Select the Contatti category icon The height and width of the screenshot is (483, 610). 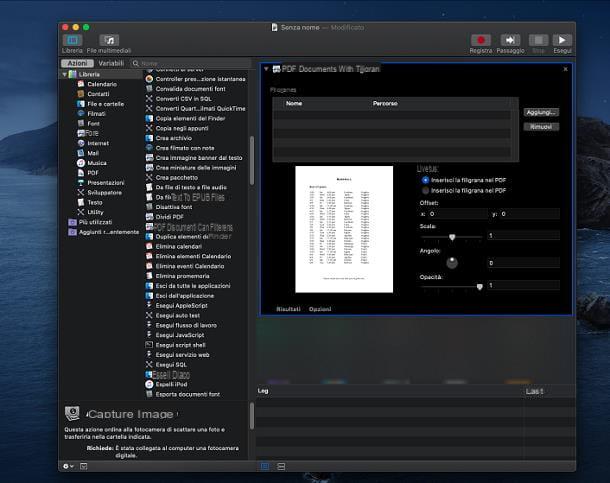(x=81, y=94)
